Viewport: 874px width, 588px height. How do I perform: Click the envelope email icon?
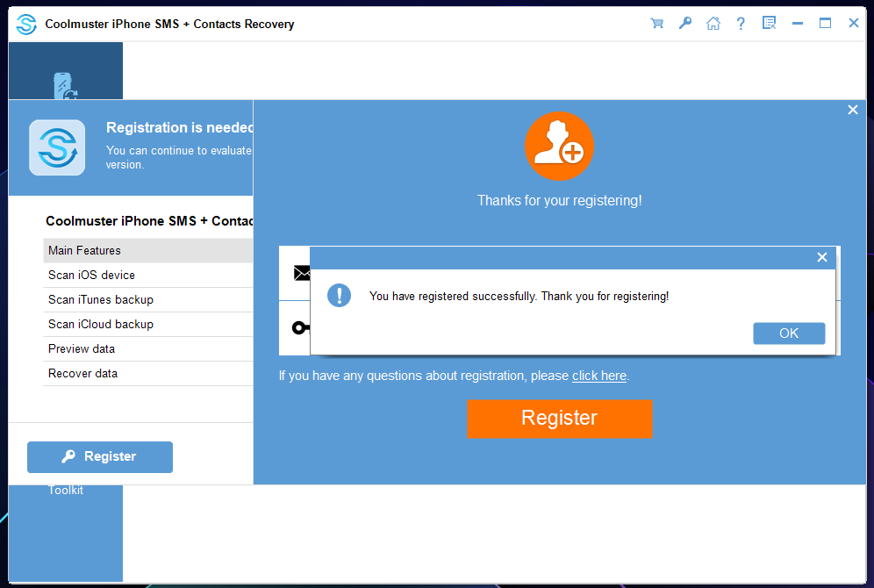[x=301, y=273]
